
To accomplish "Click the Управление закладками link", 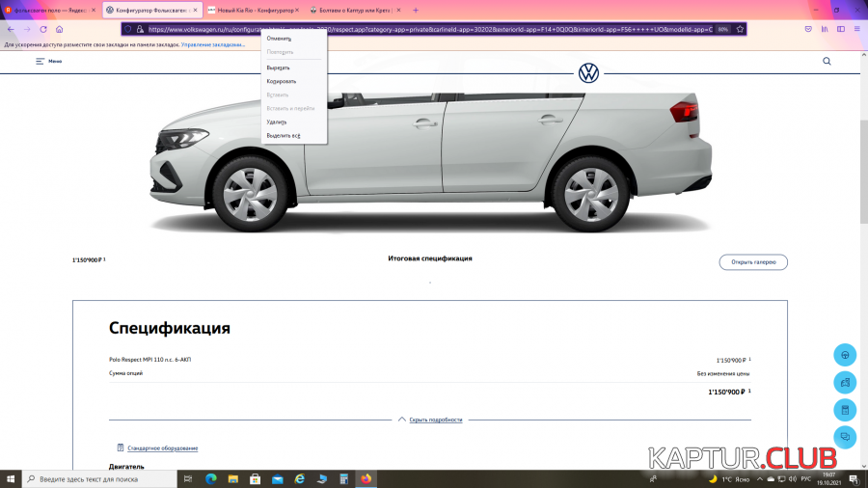I will 213,44.
